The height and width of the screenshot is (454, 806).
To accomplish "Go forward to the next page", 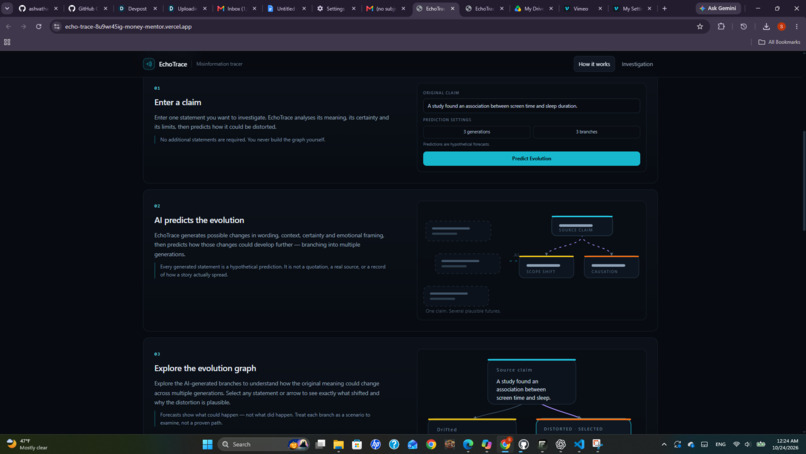I will tap(24, 27).
